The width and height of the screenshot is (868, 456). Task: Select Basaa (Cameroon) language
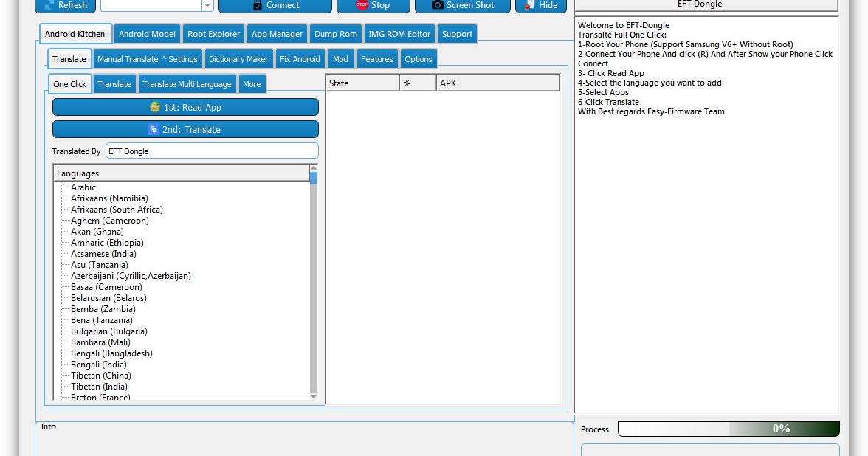[x=106, y=286]
